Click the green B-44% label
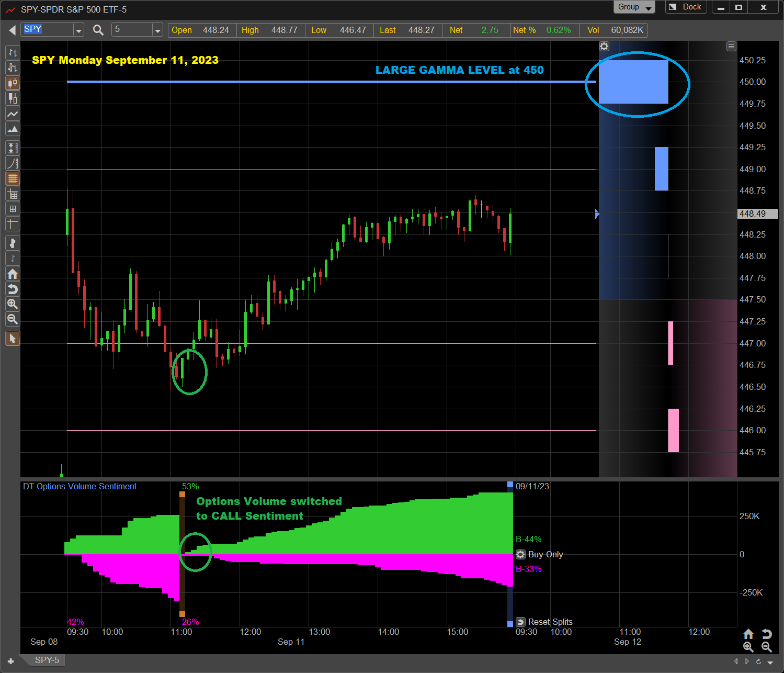The image size is (784, 673). click(529, 539)
